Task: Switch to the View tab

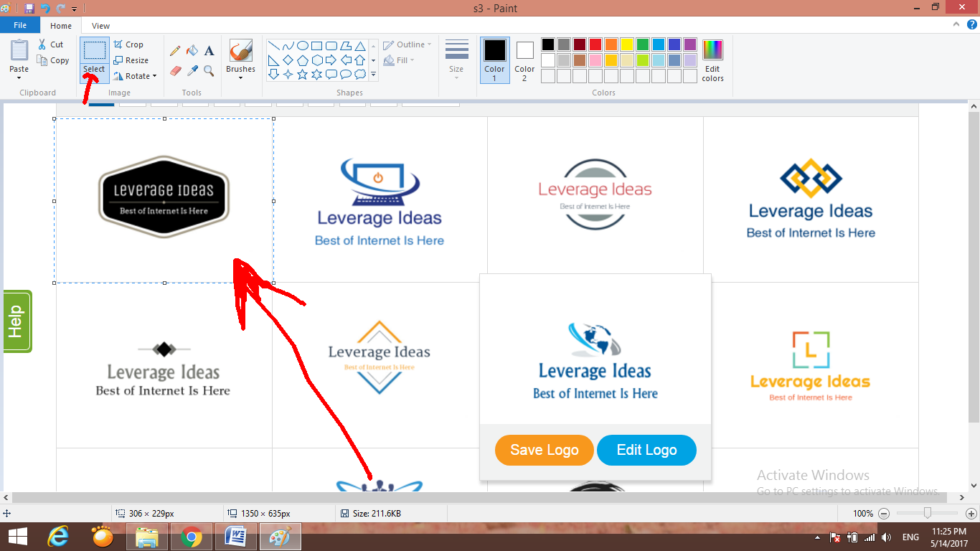Action: point(100,25)
